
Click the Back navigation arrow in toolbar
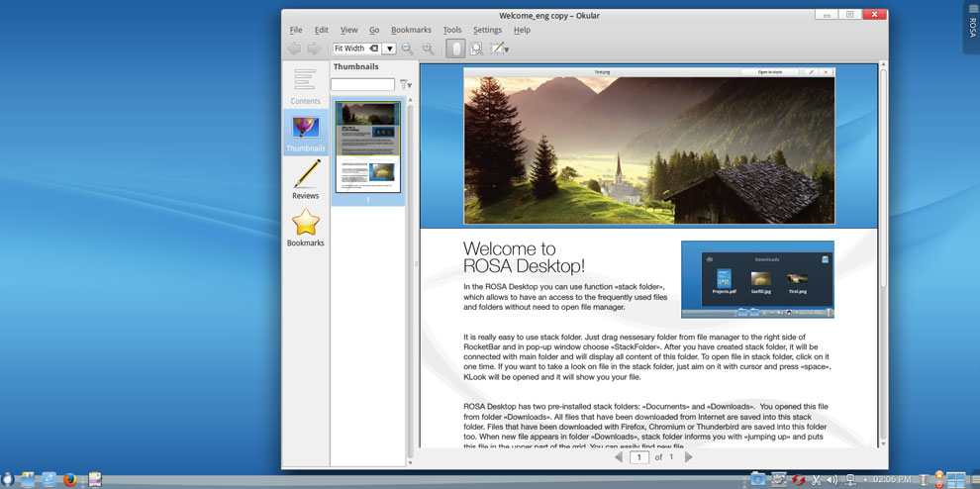tap(294, 49)
